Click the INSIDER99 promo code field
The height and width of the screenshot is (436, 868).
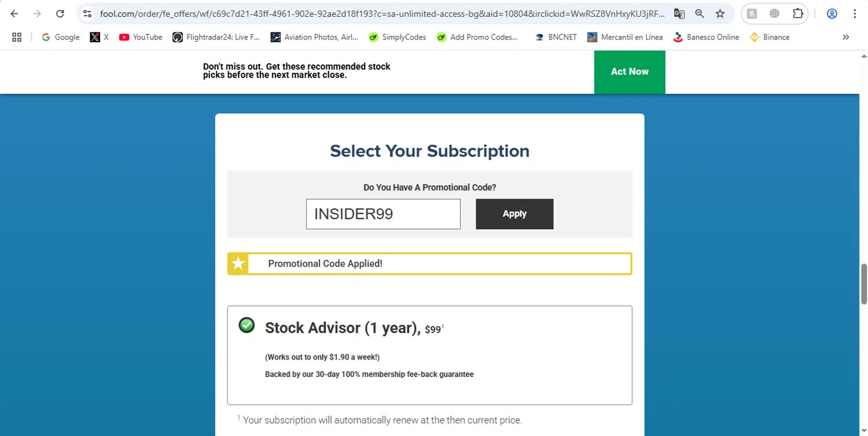[x=383, y=214]
